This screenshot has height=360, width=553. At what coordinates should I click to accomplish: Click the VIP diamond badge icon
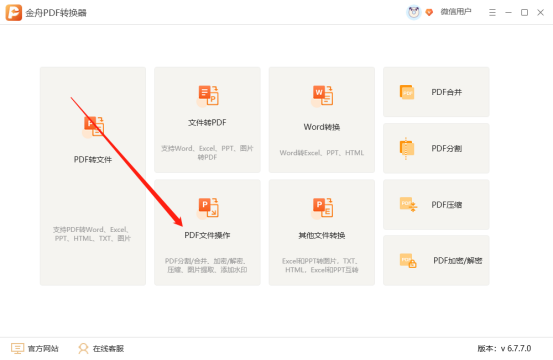click(x=429, y=12)
